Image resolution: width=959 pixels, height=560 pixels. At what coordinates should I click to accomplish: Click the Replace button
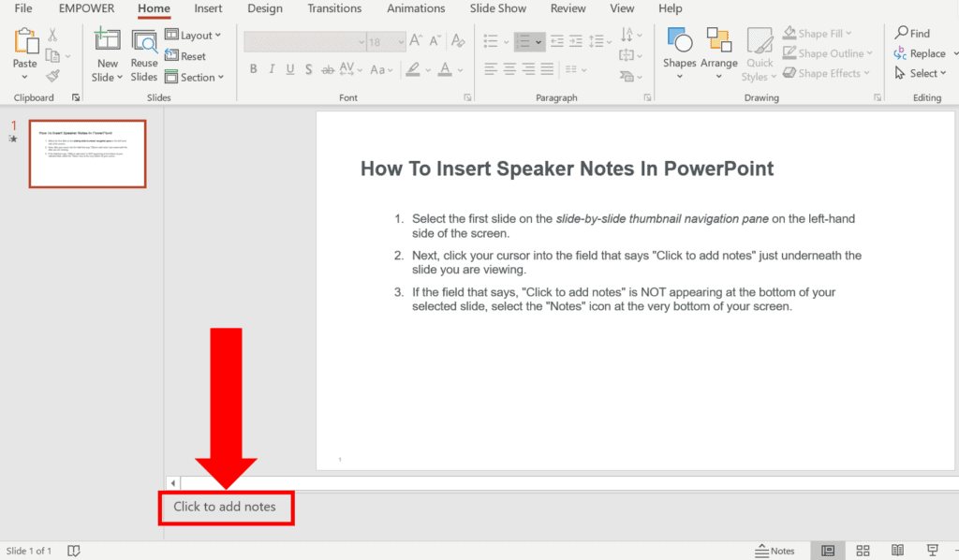click(922, 52)
